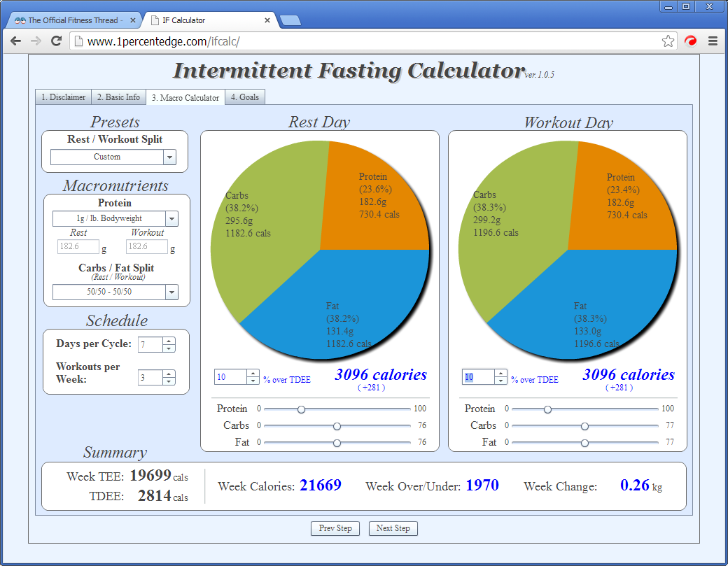
Task: Click the Week Over/Under value 1970
Action: coord(482,486)
